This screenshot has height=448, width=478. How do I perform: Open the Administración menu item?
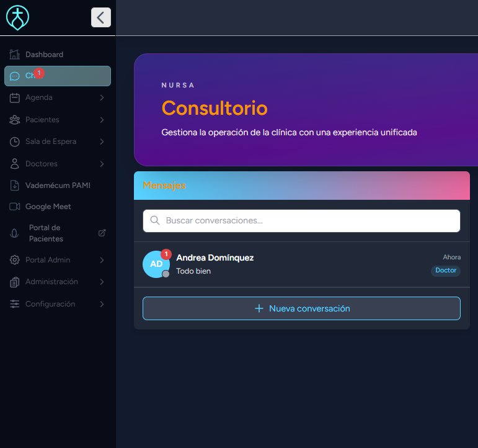pyautogui.click(x=51, y=282)
